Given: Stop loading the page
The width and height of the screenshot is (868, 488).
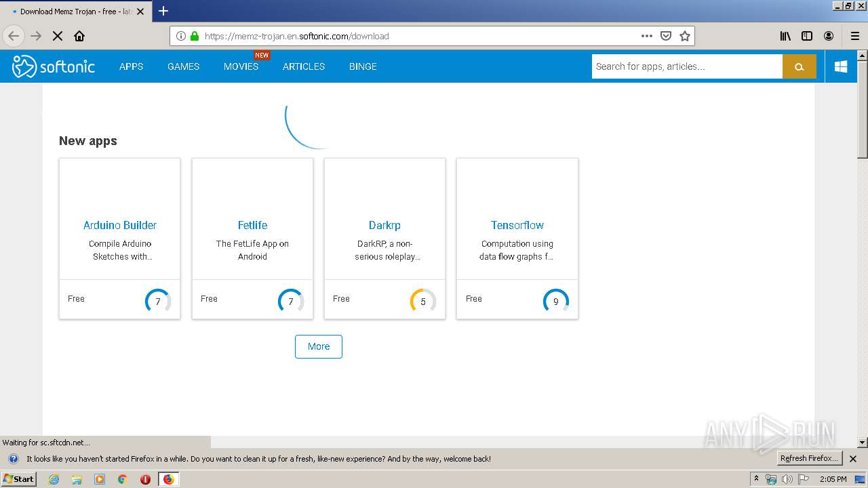Looking at the screenshot, I should [58, 36].
